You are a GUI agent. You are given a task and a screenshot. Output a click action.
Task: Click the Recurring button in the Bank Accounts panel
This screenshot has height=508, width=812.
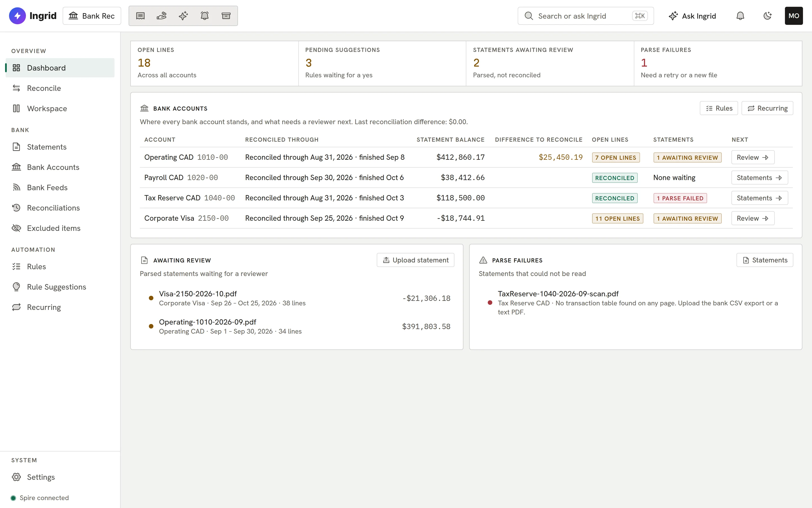pos(767,108)
